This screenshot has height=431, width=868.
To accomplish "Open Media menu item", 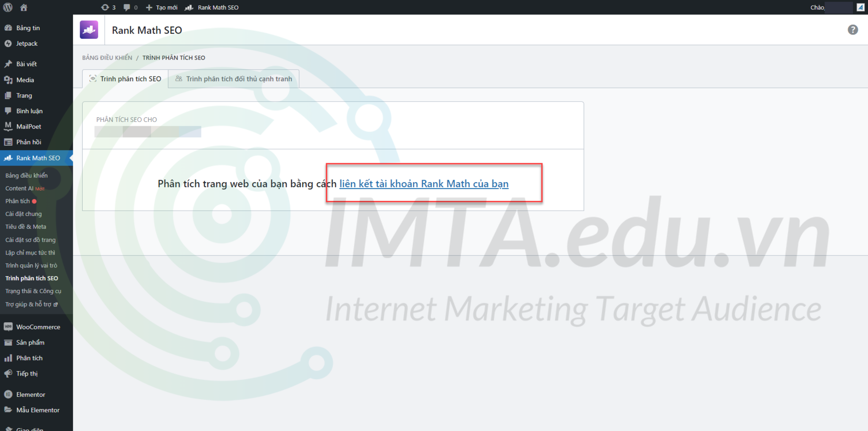I will click(x=25, y=80).
